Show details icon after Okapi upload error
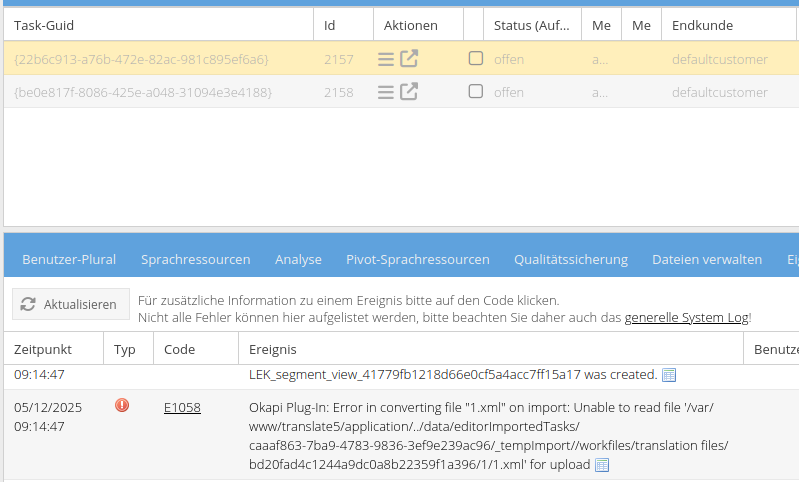Image resolution: width=799 pixels, height=482 pixels. pyautogui.click(x=602, y=465)
